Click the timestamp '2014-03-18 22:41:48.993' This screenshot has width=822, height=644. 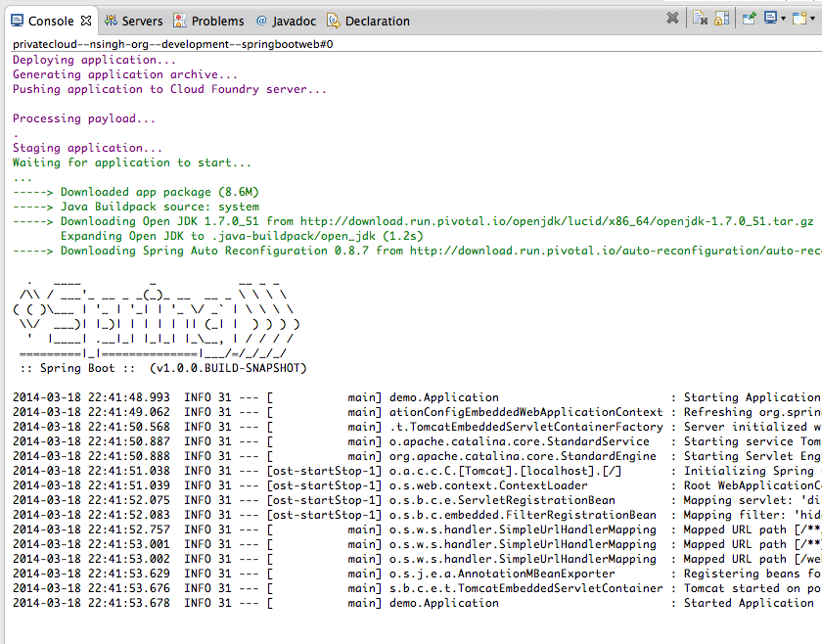click(x=91, y=397)
